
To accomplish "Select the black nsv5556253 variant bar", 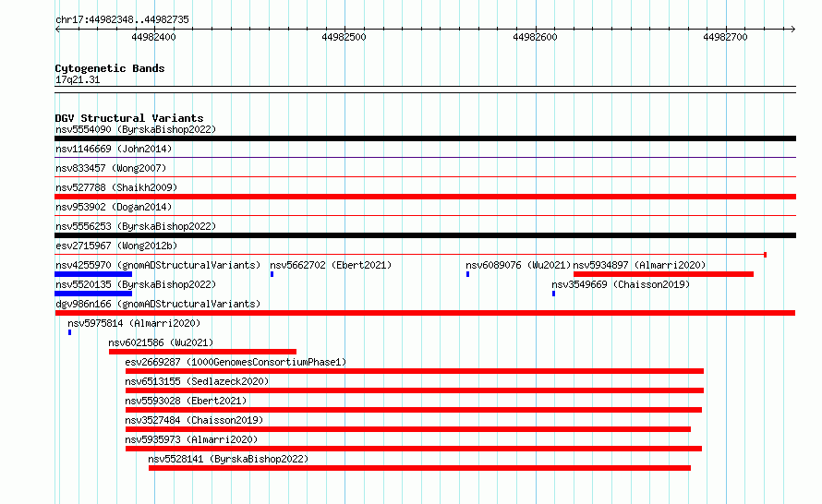I will pos(425,235).
